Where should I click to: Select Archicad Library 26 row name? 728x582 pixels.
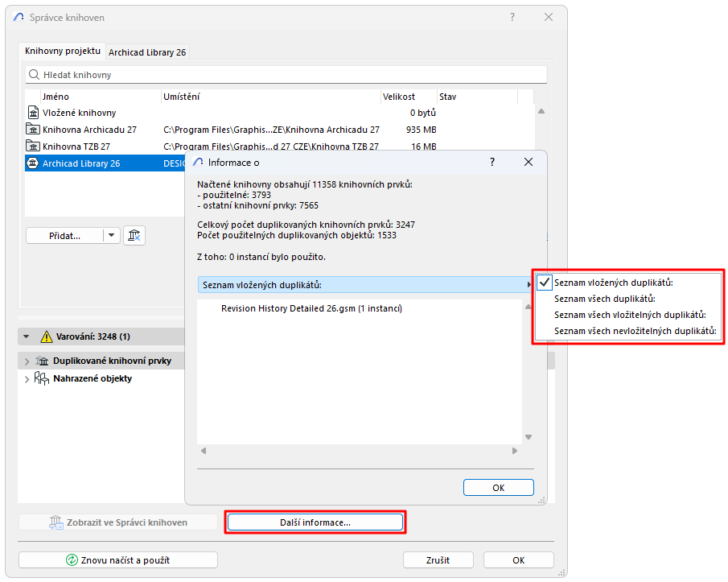(81, 163)
